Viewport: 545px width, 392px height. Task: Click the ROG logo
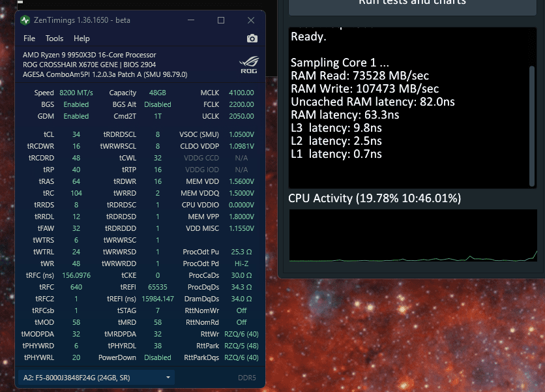pyautogui.click(x=248, y=65)
